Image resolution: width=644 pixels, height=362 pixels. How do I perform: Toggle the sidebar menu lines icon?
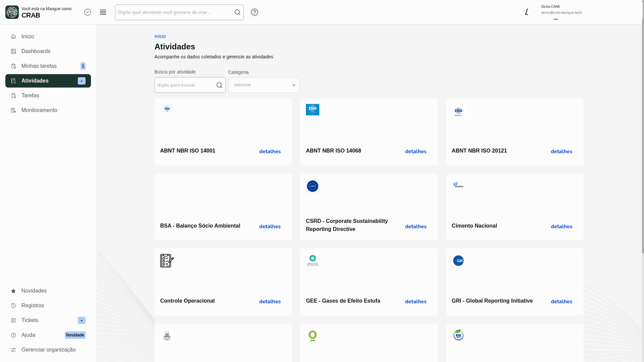(103, 12)
